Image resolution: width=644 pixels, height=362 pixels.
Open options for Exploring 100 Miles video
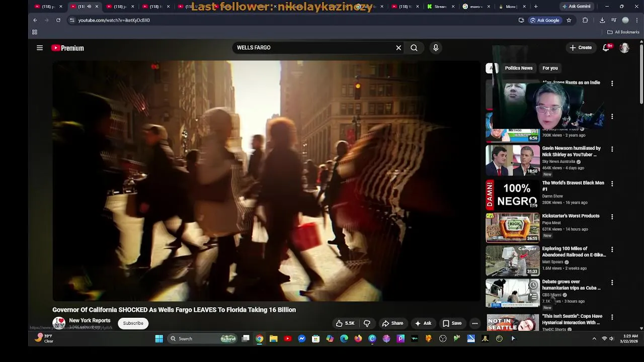(x=612, y=250)
